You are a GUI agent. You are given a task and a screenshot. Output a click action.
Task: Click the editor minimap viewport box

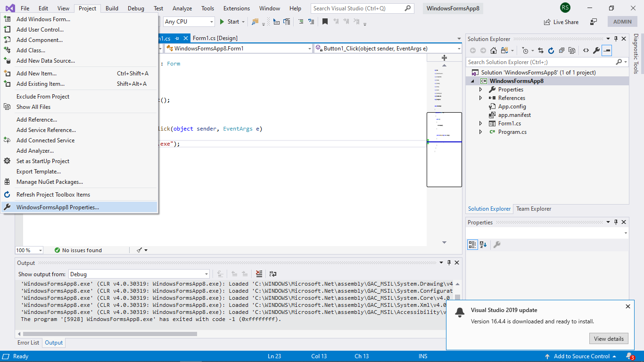[444, 149]
